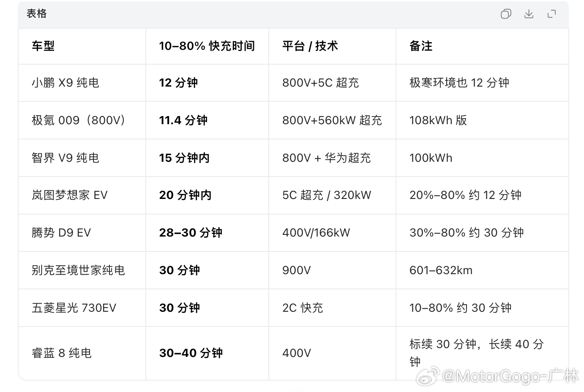This screenshot has width=584, height=392.
Task: Click the copy table icon
Action: pos(506,14)
